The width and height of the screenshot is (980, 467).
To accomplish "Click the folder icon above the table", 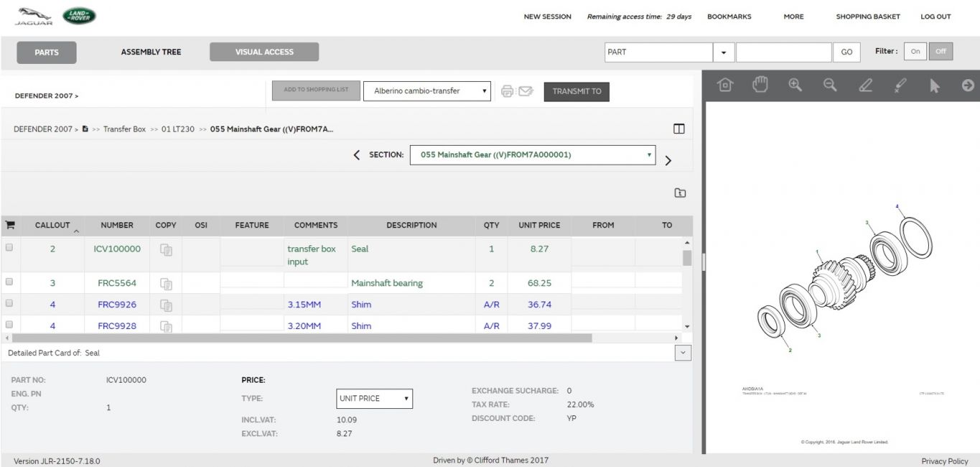I will click(x=680, y=193).
